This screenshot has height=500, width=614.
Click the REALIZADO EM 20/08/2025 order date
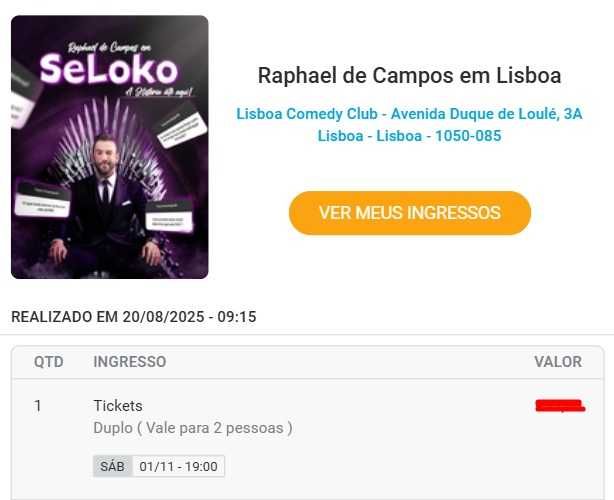tap(134, 317)
